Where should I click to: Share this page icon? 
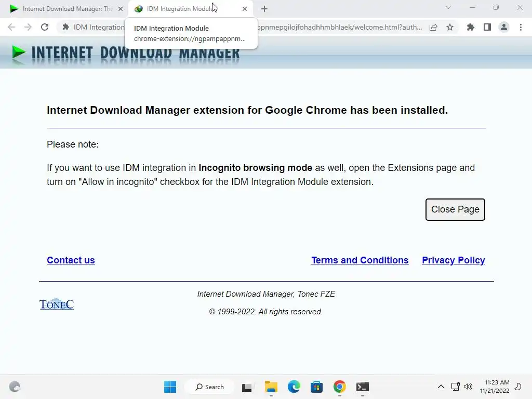[433, 27]
